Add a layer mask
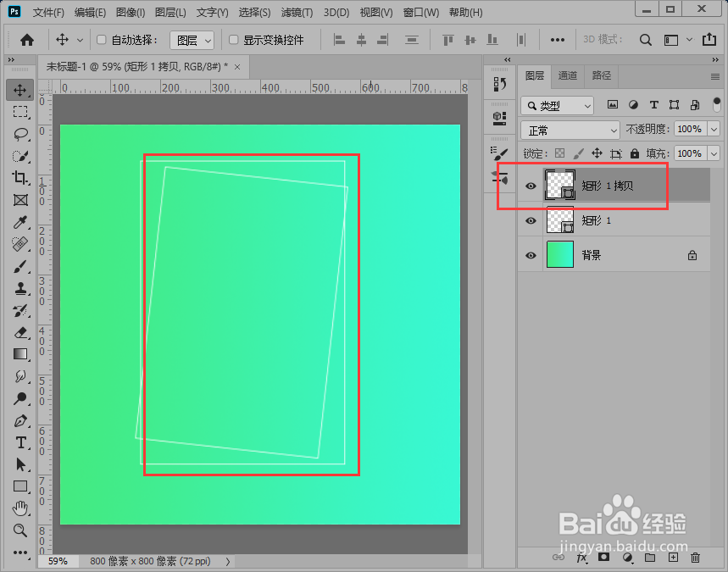 coord(603,557)
